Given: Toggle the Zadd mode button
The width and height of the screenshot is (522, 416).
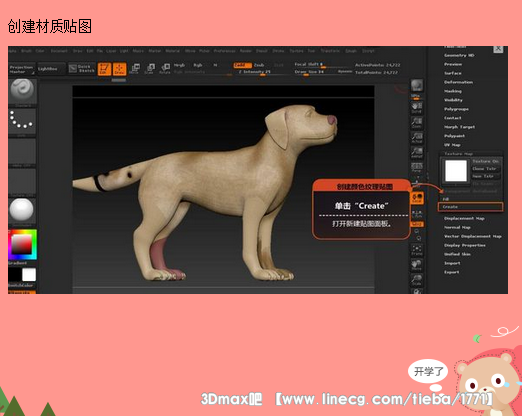Looking at the screenshot, I should tap(241, 65).
